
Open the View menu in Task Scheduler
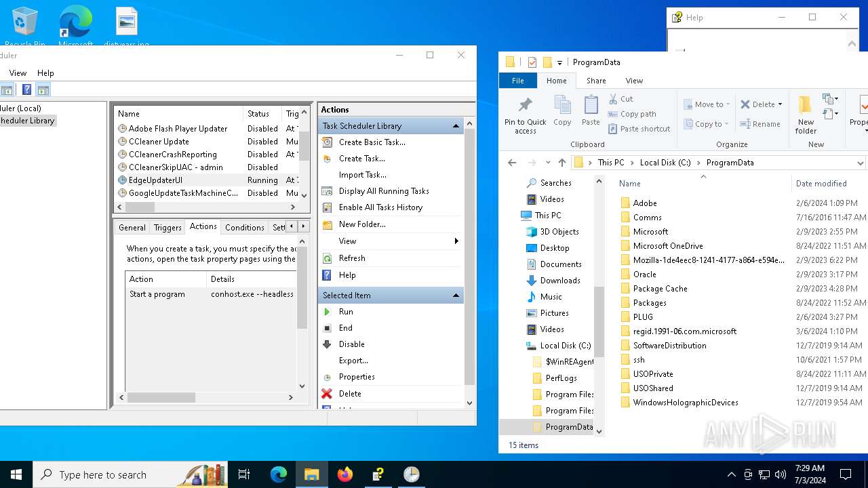(18, 73)
